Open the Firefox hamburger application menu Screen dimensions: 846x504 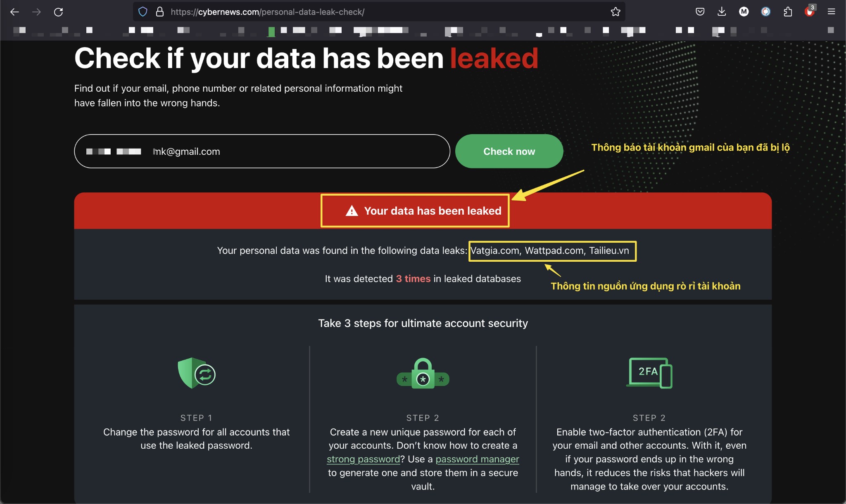[832, 12]
